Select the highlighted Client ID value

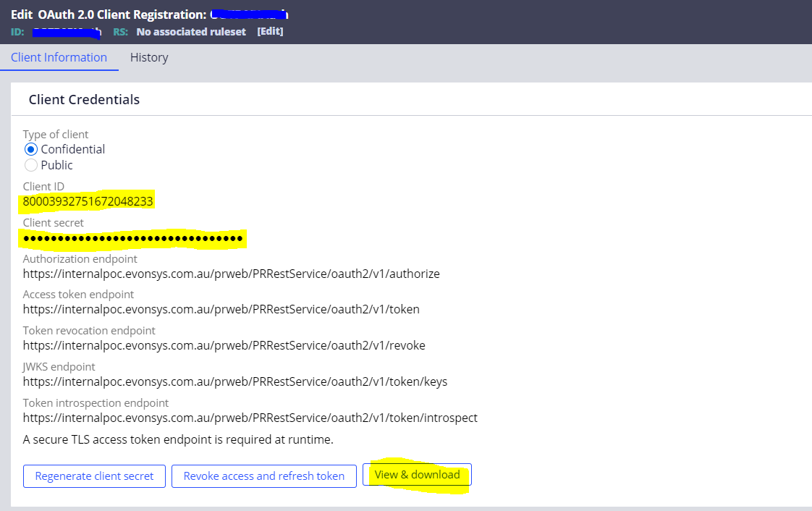(86, 202)
